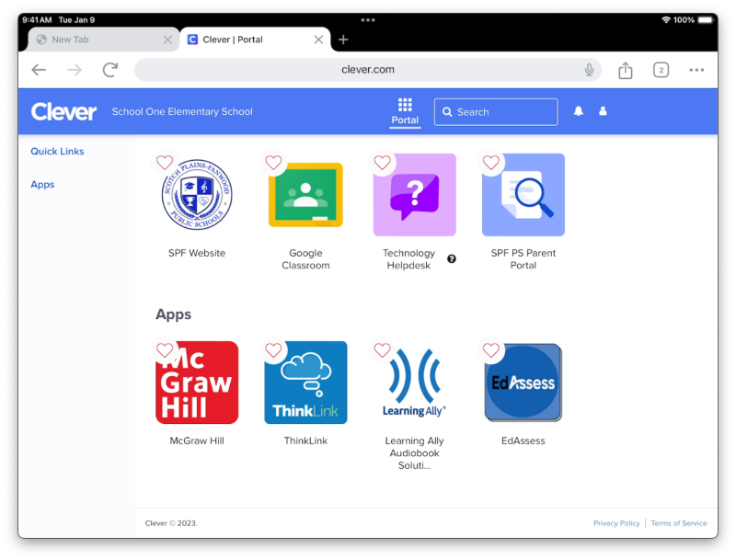The width and height of the screenshot is (736, 560).
Task: Open the browser three-dots menu
Action: 696,70
